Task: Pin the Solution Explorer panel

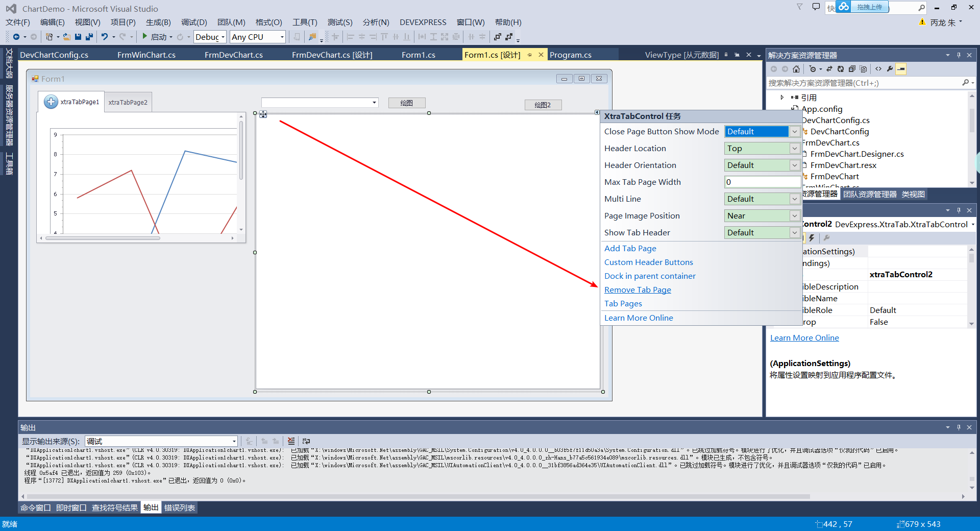Action: tap(959, 55)
